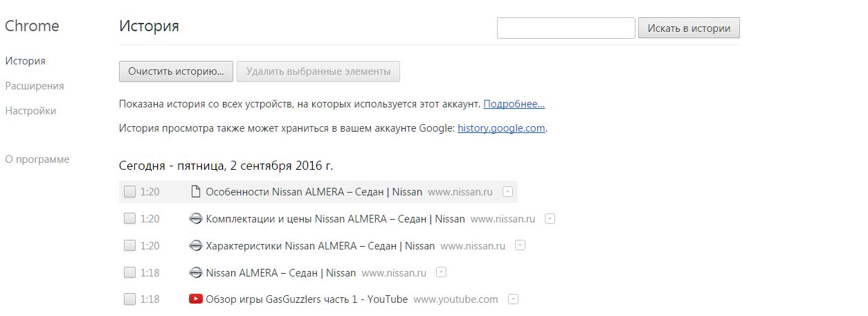Show options arrow for Характеристики Nissan ALMERA
The height and width of the screenshot is (316, 868).
(521, 245)
